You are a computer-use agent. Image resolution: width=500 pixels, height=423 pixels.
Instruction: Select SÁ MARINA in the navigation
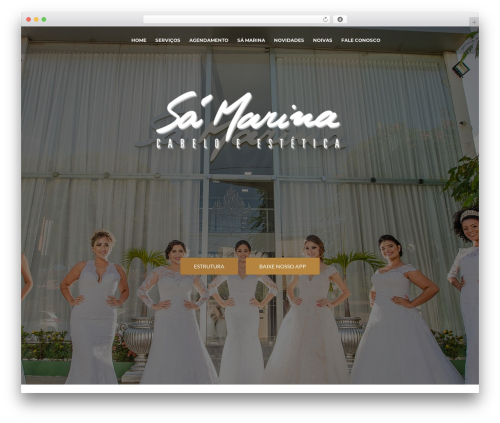point(251,40)
